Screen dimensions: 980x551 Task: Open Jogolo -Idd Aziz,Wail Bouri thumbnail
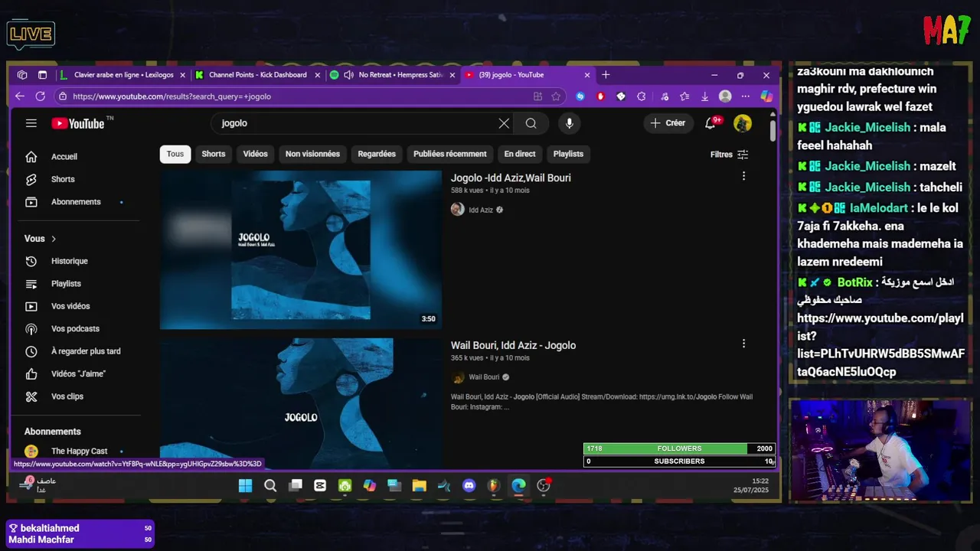pyautogui.click(x=301, y=249)
